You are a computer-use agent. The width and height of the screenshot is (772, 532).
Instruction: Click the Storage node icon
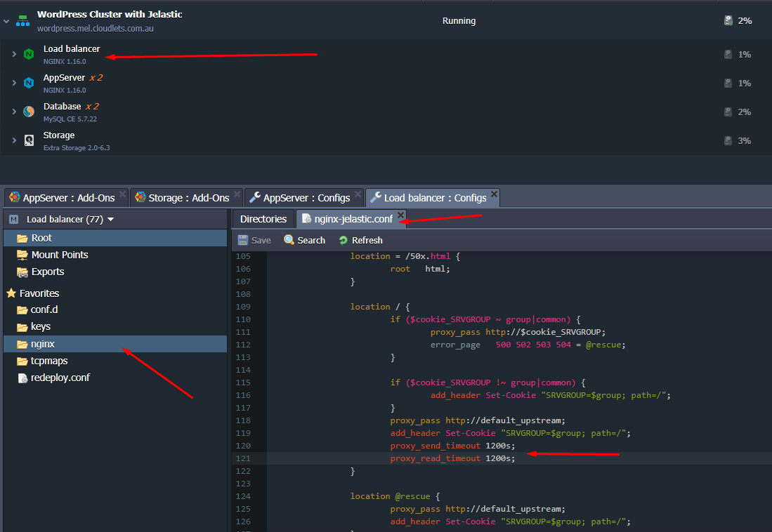(x=29, y=141)
